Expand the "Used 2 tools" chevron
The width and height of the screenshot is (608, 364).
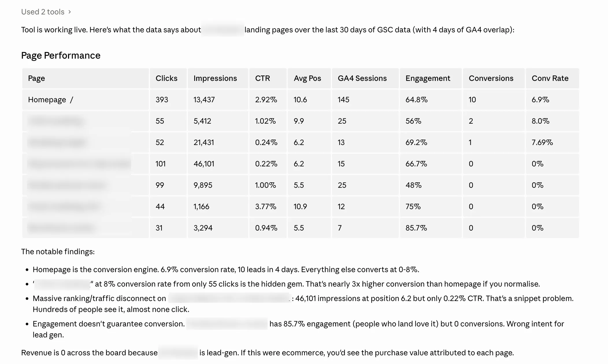tap(70, 12)
